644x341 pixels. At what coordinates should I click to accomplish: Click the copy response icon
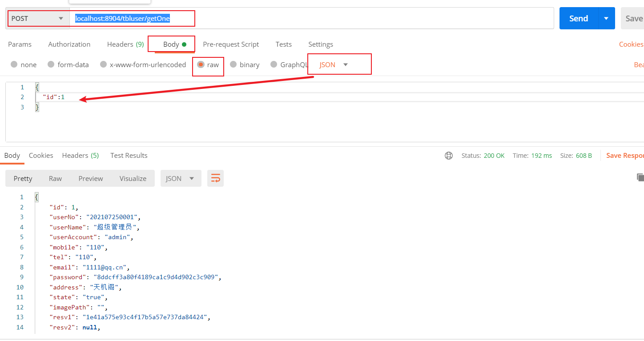640,177
